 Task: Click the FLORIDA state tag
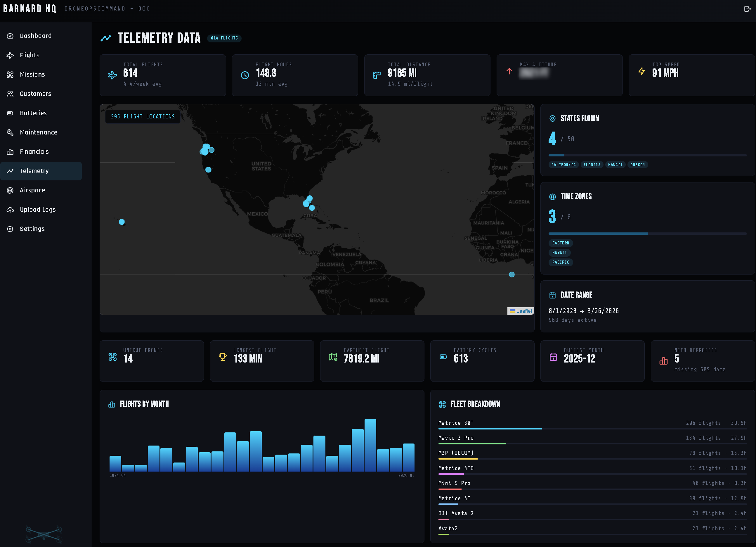point(592,165)
